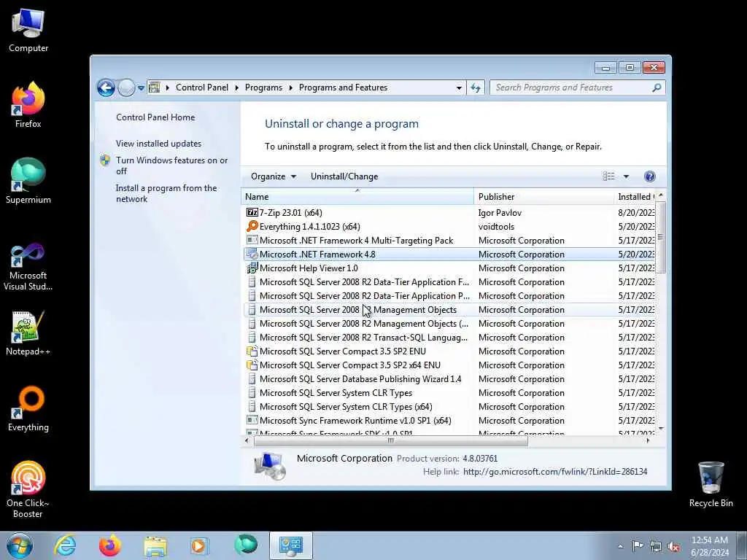Click the Everything 1.4.1.1023 list icon
Screen dimensions: 747x560
(x=252, y=226)
